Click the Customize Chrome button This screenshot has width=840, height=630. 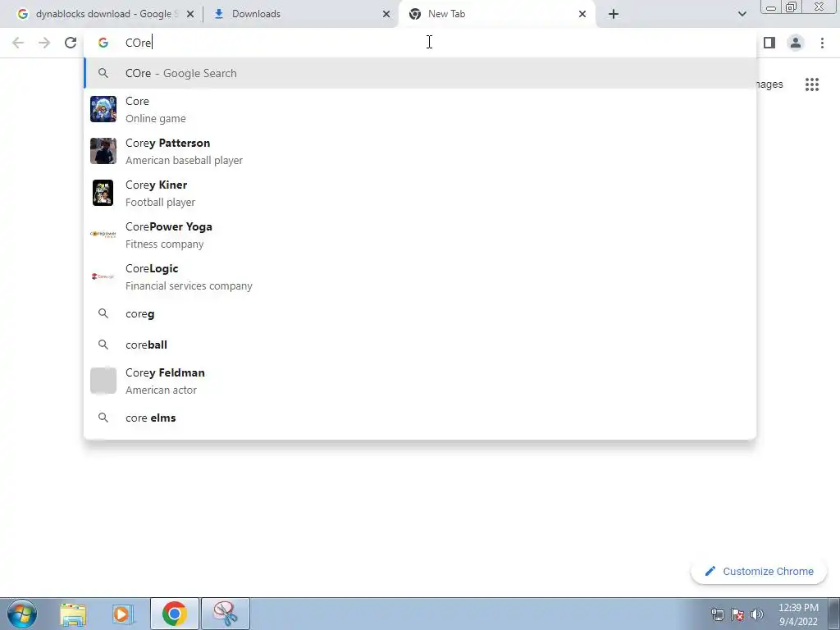(759, 572)
